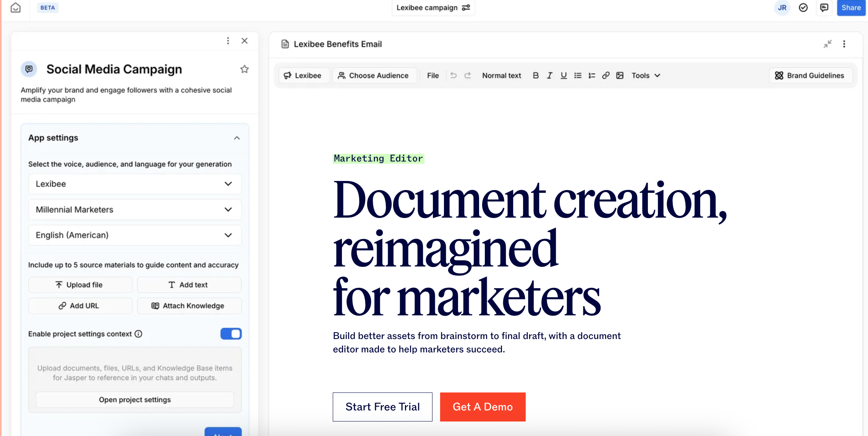Image resolution: width=868 pixels, height=436 pixels.
Task: Click the redo icon
Action: tap(468, 76)
